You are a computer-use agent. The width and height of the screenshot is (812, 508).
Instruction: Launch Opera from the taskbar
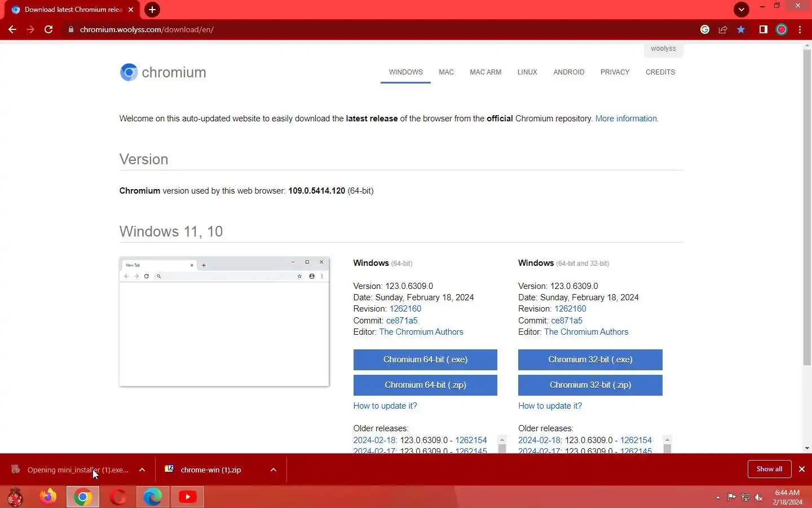(x=118, y=497)
